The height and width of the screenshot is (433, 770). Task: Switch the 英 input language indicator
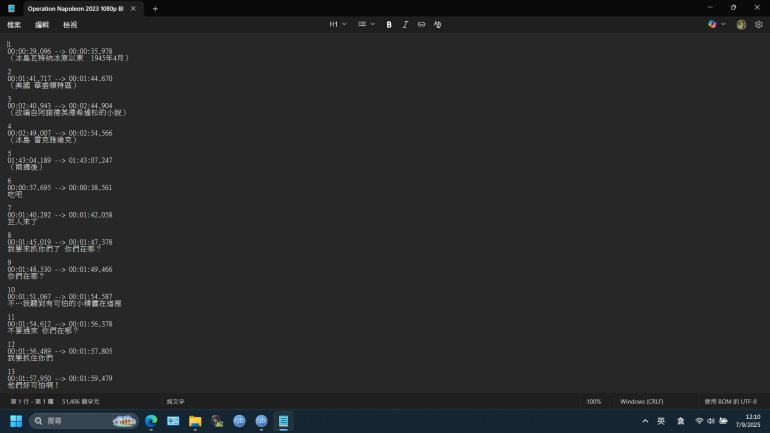click(661, 421)
